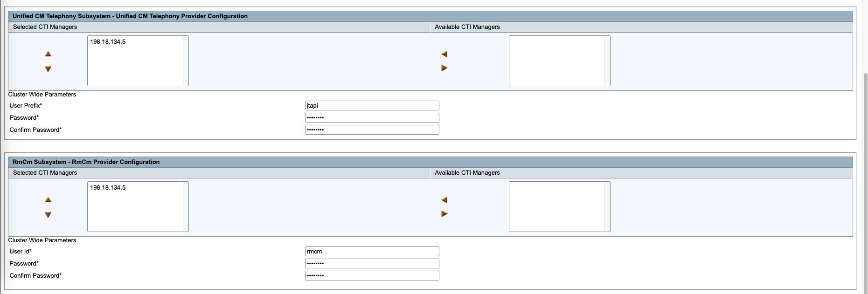Click the Telephony Confirm Password field
The width and height of the screenshot is (868, 294).
pyautogui.click(x=372, y=130)
